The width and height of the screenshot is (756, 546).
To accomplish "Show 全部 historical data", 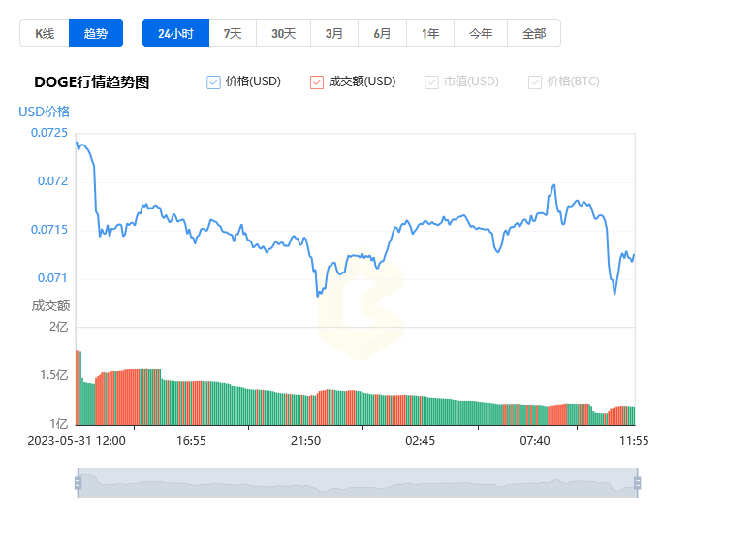I will pyautogui.click(x=534, y=33).
